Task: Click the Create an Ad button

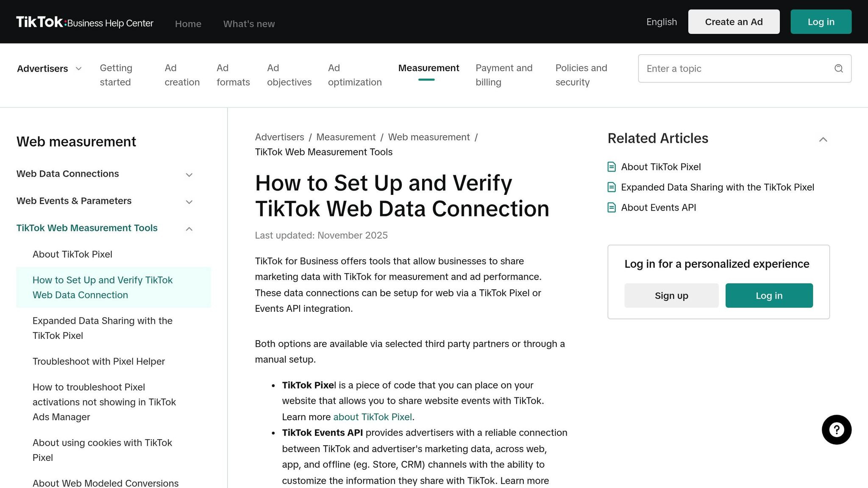Action: coord(733,22)
